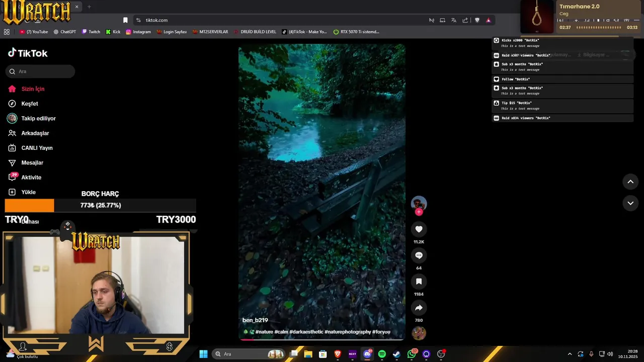Open the Brave Rewards triangle icon
Viewport: 644px width, 362px height.
click(x=488, y=20)
